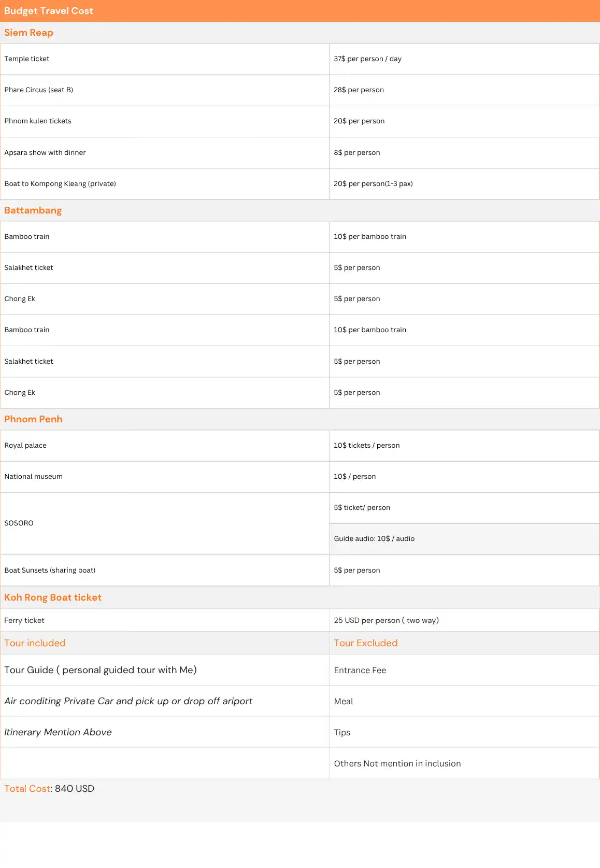600x868 pixels.
Task: Select the Koh Rong Boat ticket heading
Action: pos(53,597)
